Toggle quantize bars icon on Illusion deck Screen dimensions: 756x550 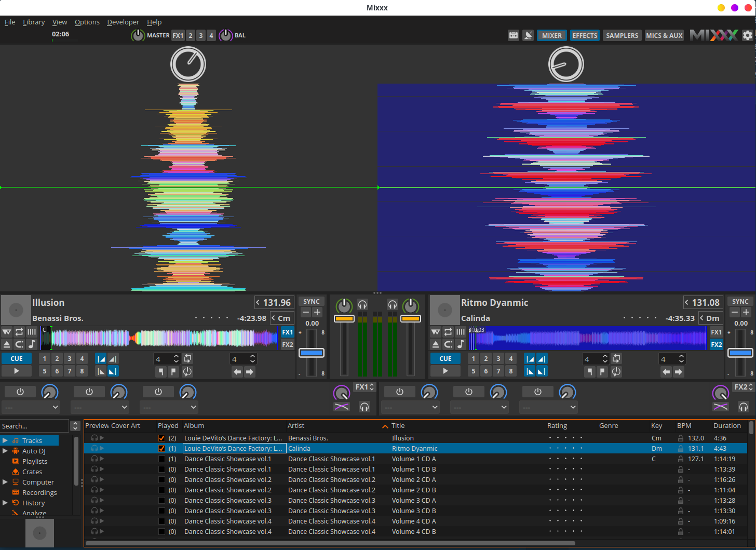point(32,331)
